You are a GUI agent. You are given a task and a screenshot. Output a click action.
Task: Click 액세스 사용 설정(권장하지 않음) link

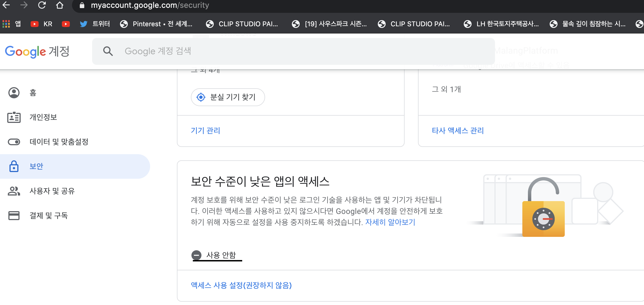point(241,285)
